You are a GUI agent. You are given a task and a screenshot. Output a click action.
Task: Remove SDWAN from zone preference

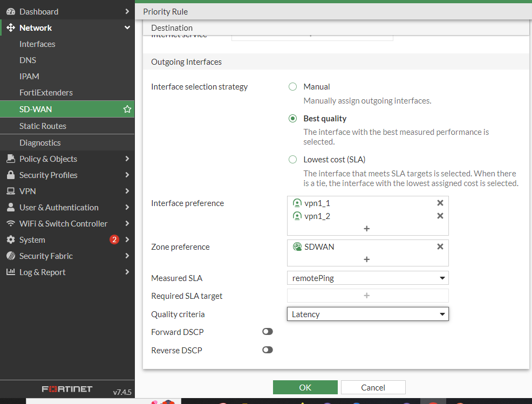(440, 246)
